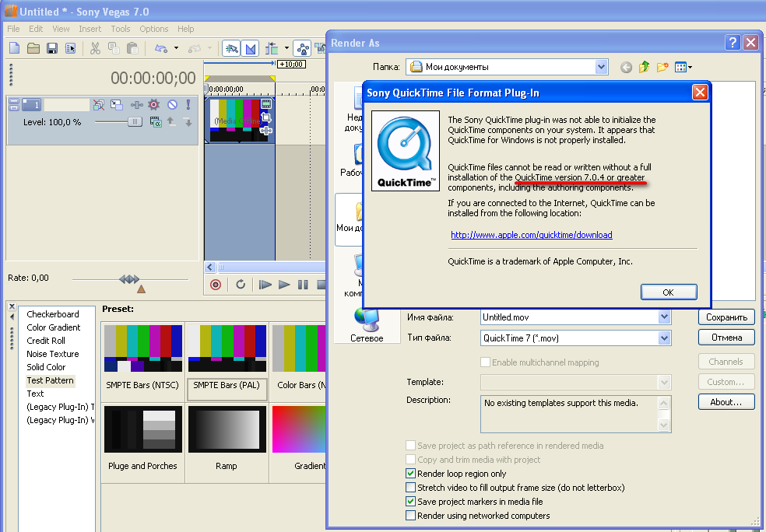
Task: Select the track number 1 badge
Action: point(31,104)
